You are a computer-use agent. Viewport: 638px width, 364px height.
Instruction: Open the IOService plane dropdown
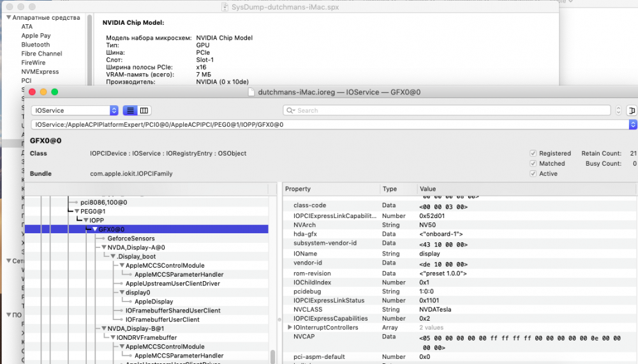[x=75, y=110]
